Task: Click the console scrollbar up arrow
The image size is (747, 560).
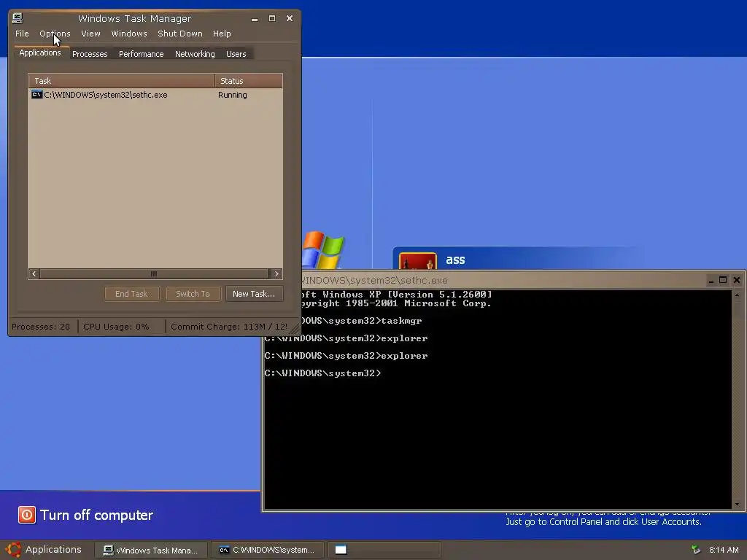Action: click(x=737, y=295)
